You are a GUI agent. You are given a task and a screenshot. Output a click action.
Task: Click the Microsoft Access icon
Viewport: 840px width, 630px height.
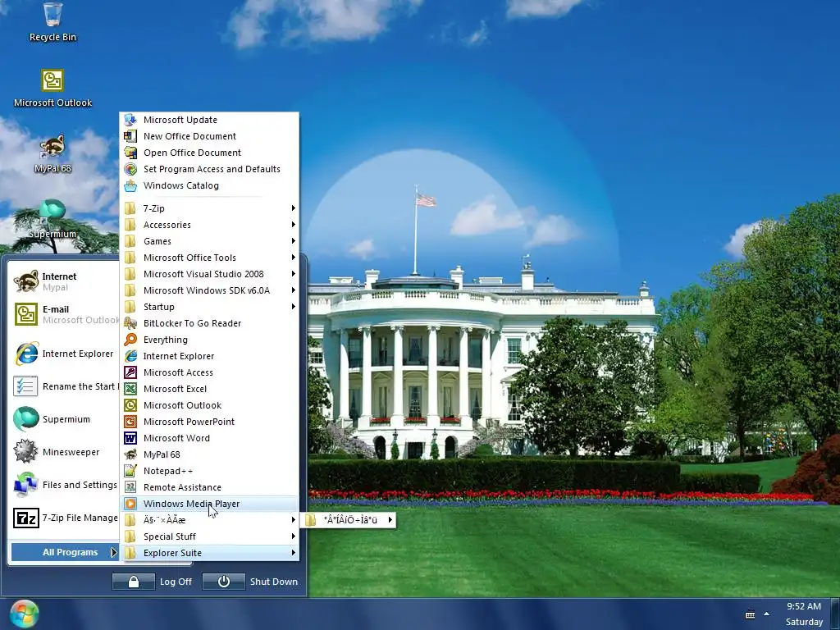coord(130,372)
